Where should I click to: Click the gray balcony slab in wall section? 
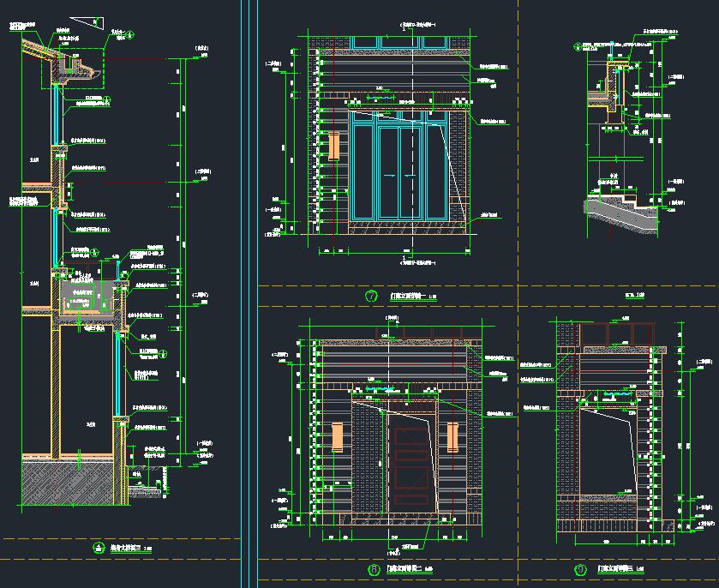(84, 297)
